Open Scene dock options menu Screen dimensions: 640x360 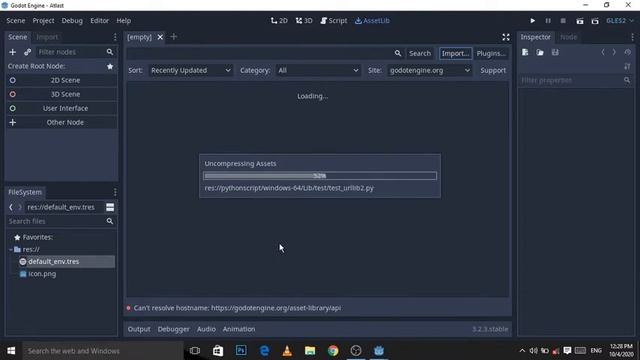coord(115,37)
